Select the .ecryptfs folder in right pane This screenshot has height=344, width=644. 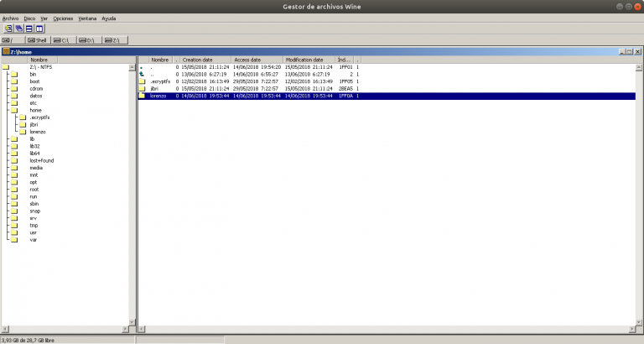(160, 81)
